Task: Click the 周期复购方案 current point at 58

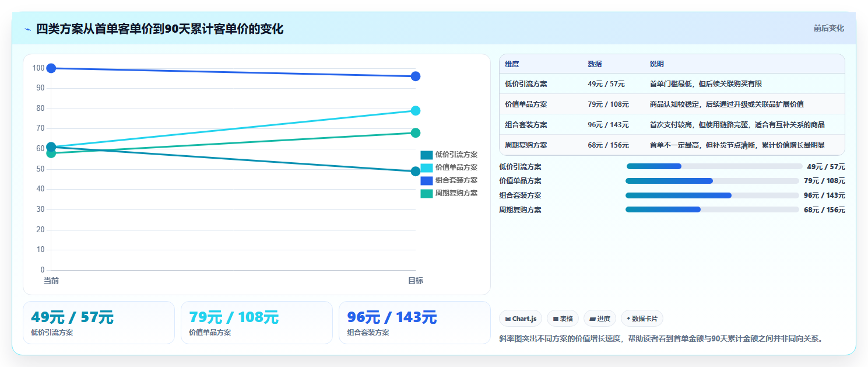Action: click(x=51, y=153)
